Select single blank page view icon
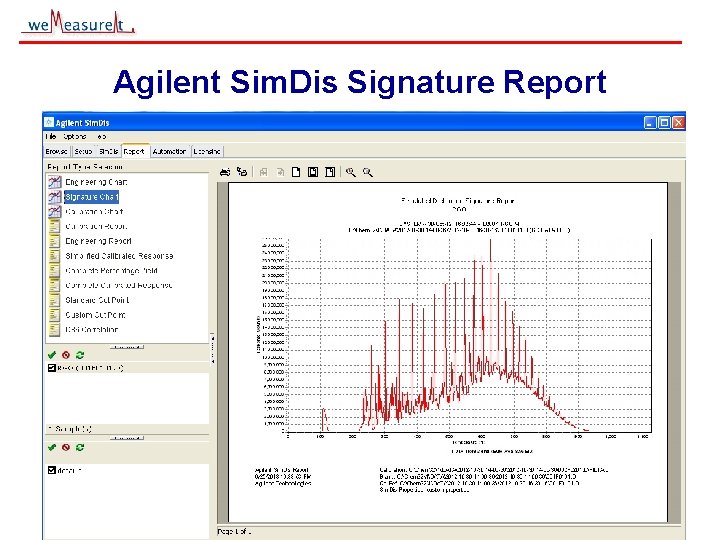This screenshot has width=720, height=540. (296, 172)
